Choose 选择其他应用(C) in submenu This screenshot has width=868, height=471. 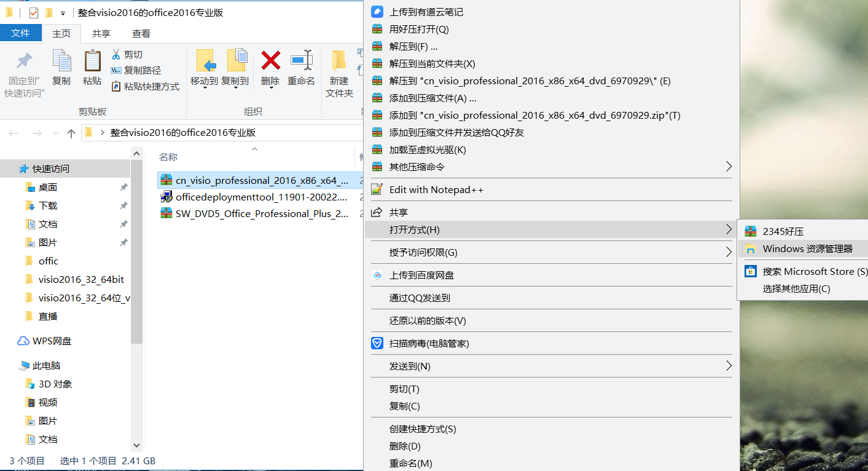803,288
